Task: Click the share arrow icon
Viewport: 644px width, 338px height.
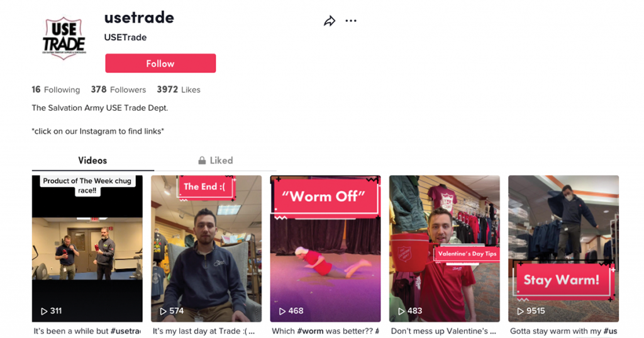Action: click(x=330, y=21)
